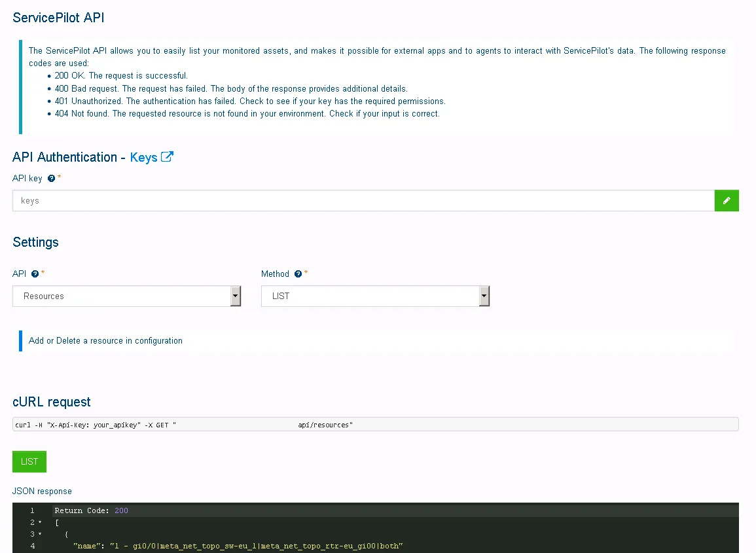Viewport: 756px width, 553px height.
Task: Open the Method dropdown showing LIST
Action: [373, 296]
